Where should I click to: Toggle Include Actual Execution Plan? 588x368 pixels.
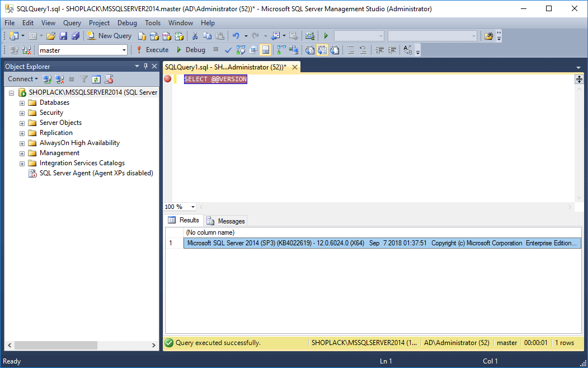281,50
